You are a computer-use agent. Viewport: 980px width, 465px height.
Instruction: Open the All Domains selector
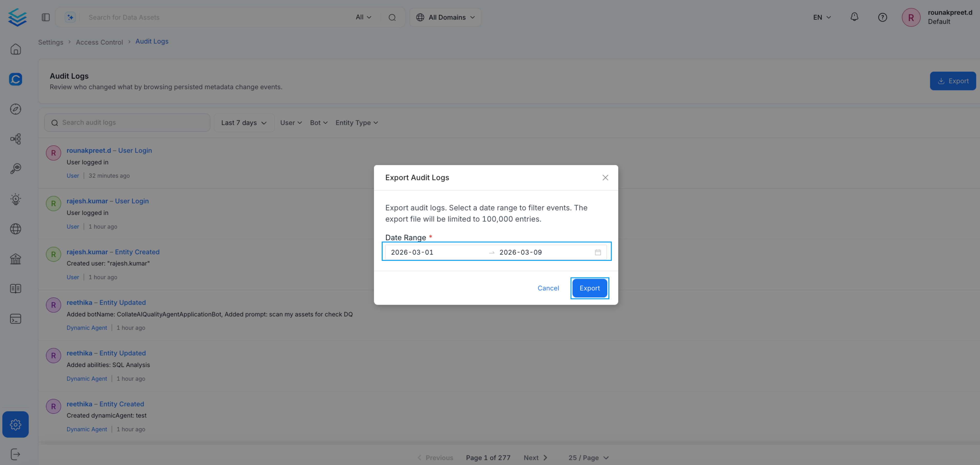(x=445, y=17)
